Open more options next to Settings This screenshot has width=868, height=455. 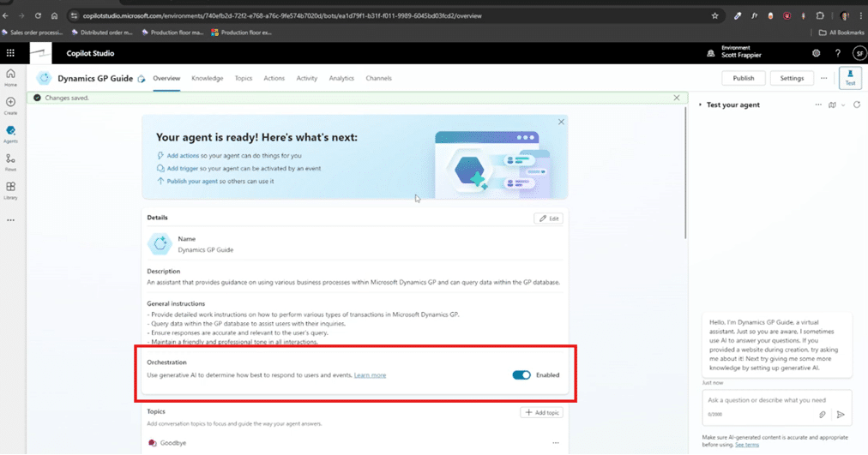pyautogui.click(x=823, y=79)
